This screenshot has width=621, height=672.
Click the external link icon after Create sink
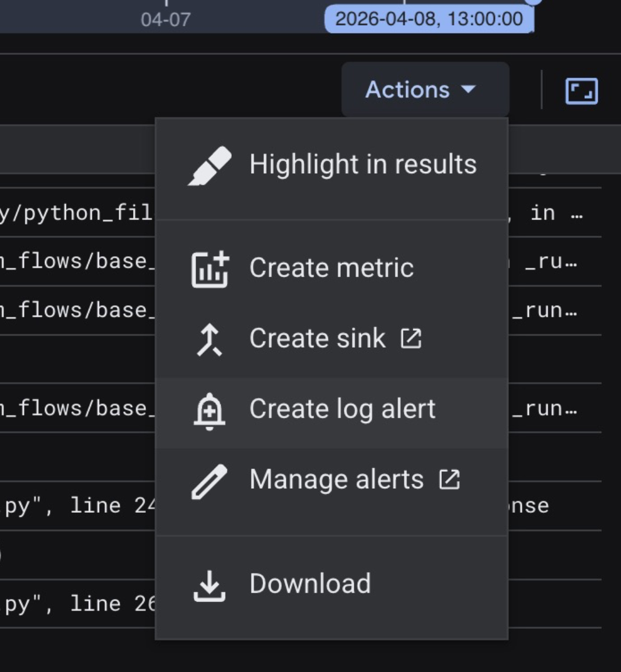click(411, 339)
